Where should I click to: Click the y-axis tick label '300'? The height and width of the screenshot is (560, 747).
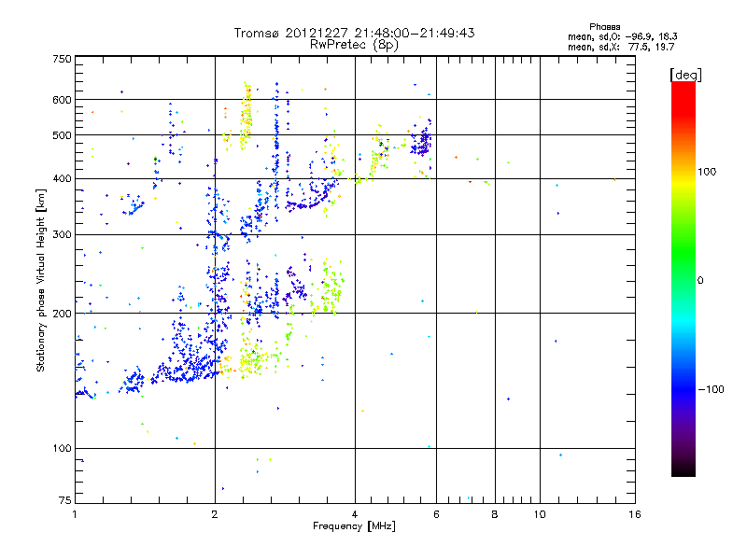click(62, 235)
